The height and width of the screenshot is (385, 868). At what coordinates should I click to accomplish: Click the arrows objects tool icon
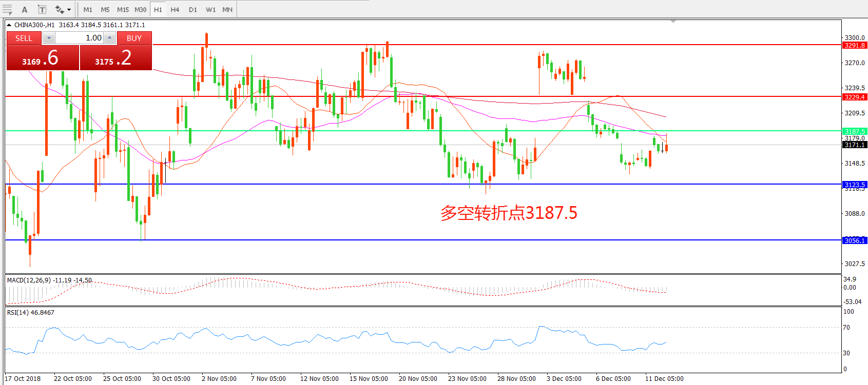[x=60, y=9]
